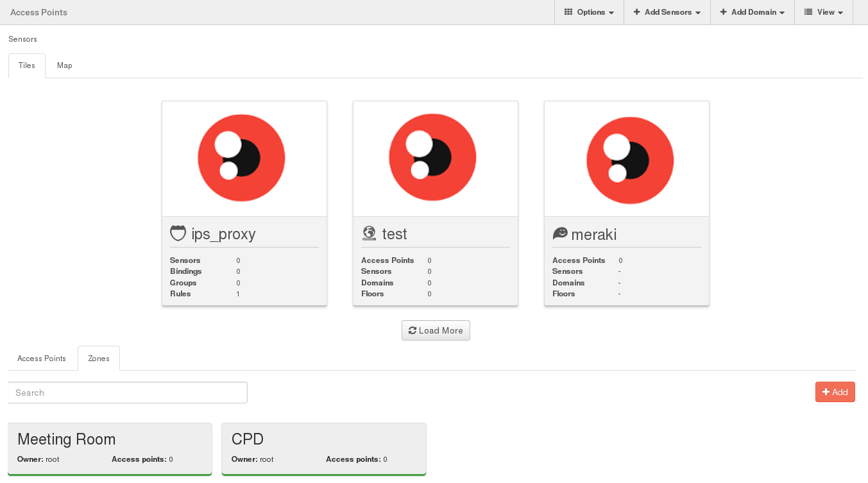Click the Rules row in ips_proxy tile

[244, 294]
